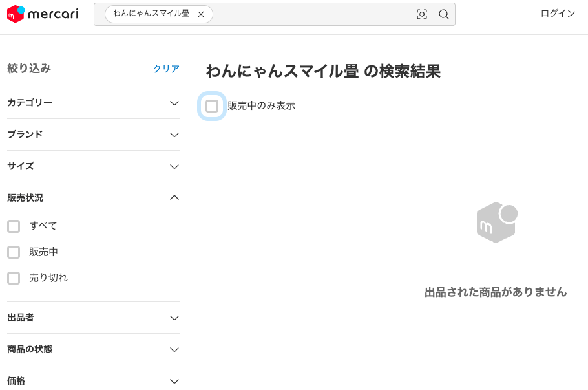The width and height of the screenshot is (588, 390).
Task: Expand the 価格 filter section
Action: 174,381
